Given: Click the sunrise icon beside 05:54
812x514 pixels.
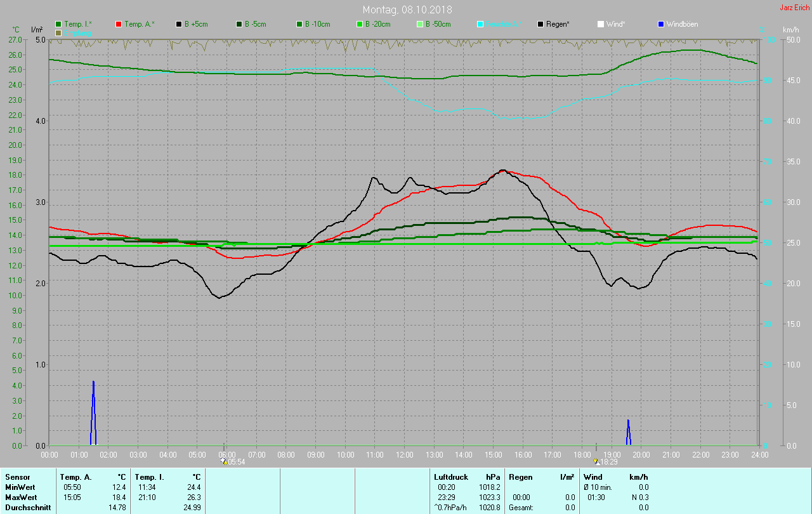Looking at the screenshot, I should [x=224, y=462].
